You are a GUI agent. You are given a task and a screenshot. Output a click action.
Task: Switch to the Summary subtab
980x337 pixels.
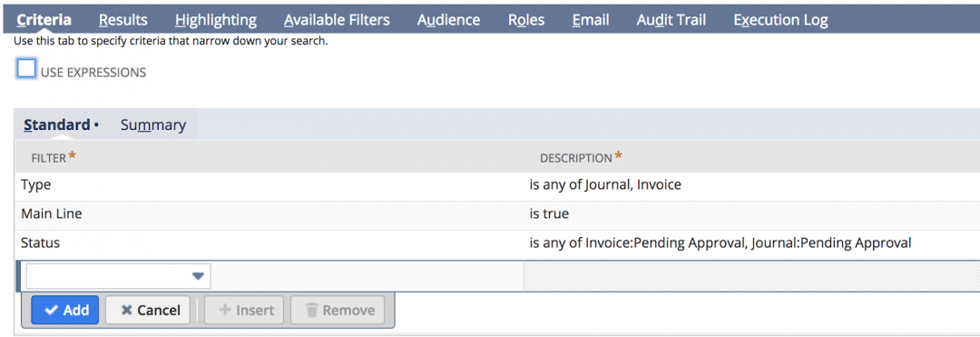click(153, 125)
